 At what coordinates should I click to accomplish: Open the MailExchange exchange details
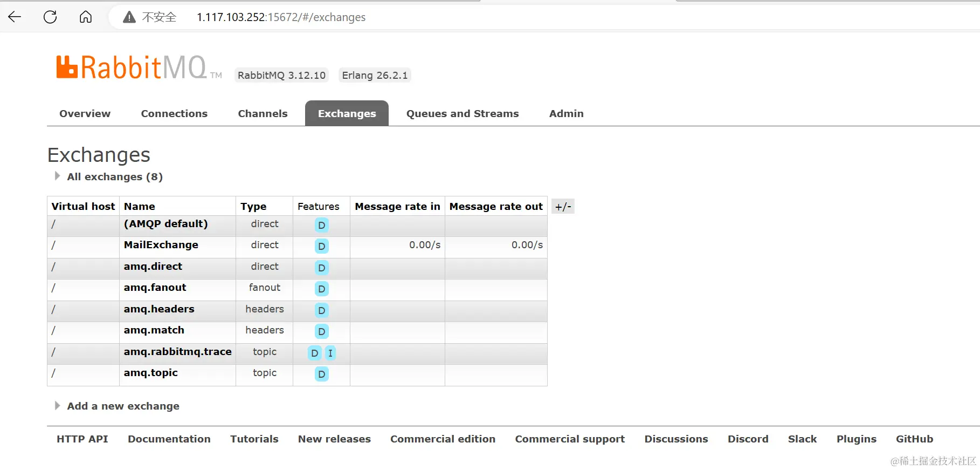tap(161, 244)
